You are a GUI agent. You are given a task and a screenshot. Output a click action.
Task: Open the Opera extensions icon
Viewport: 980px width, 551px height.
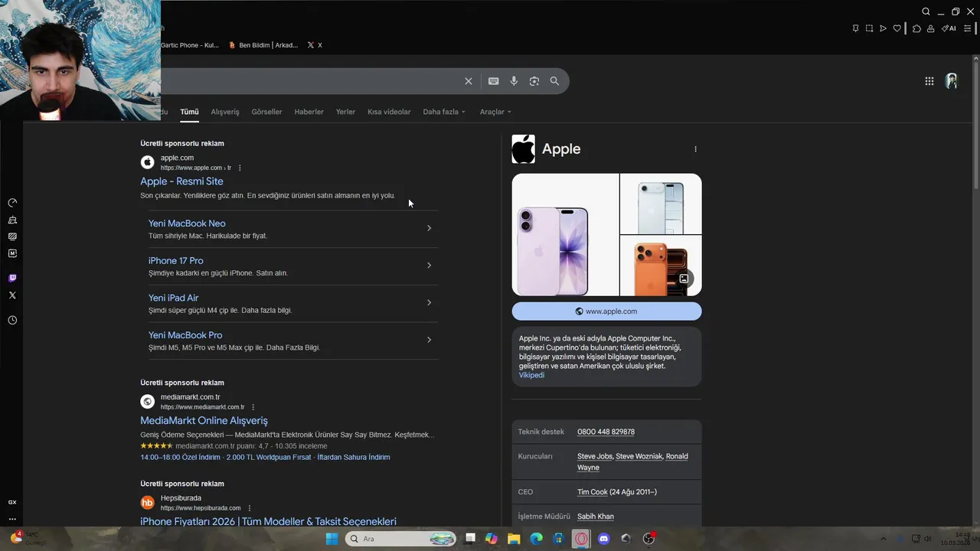(916, 28)
